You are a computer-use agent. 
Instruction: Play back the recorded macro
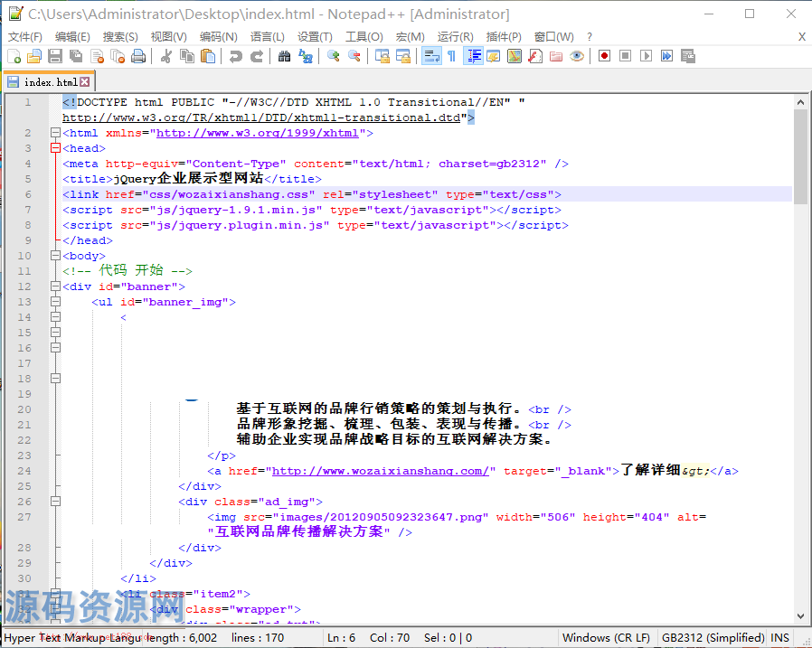pyautogui.click(x=646, y=56)
